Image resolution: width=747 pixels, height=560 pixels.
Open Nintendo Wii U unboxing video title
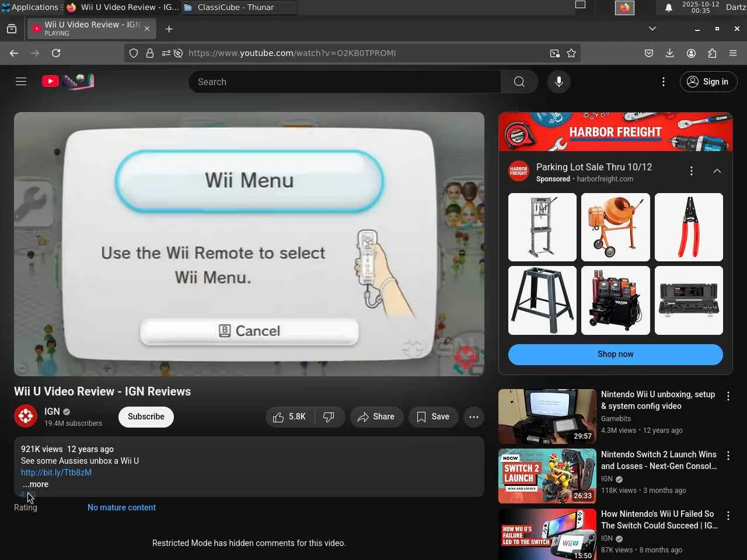coord(658,400)
